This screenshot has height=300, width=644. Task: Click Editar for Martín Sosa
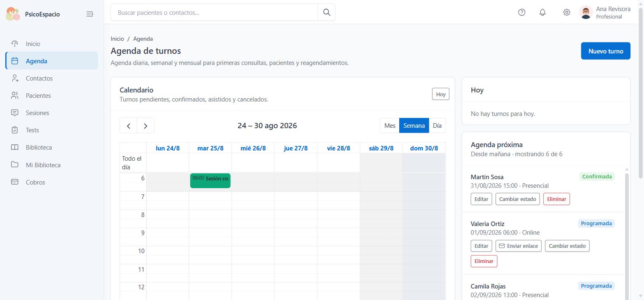tap(481, 199)
